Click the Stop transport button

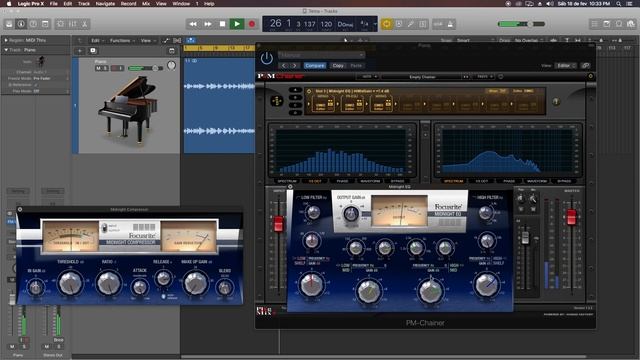[222, 24]
